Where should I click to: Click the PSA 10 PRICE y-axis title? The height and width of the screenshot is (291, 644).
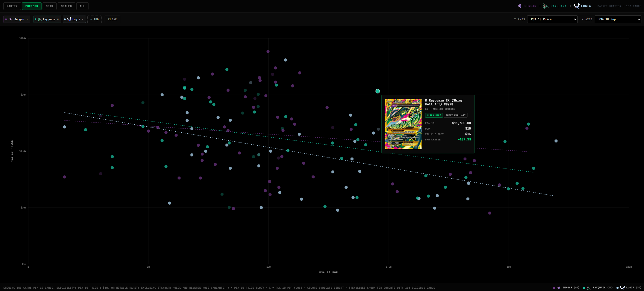coord(12,151)
